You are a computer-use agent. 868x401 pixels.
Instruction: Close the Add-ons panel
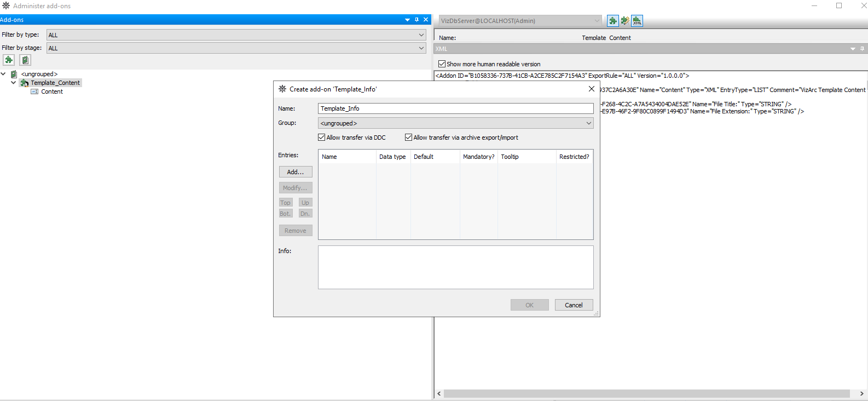[x=426, y=20]
